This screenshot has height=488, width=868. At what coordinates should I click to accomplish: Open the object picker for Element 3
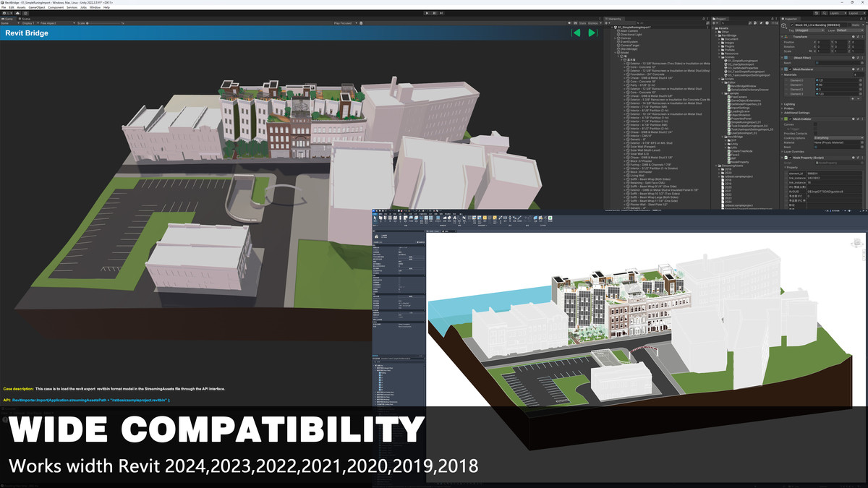[x=861, y=94]
